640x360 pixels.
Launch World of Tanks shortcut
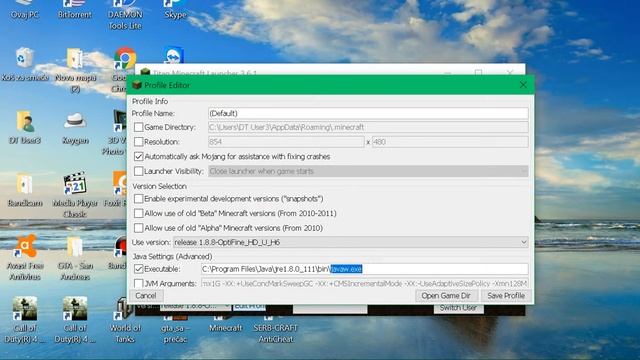tap(125, 320)
